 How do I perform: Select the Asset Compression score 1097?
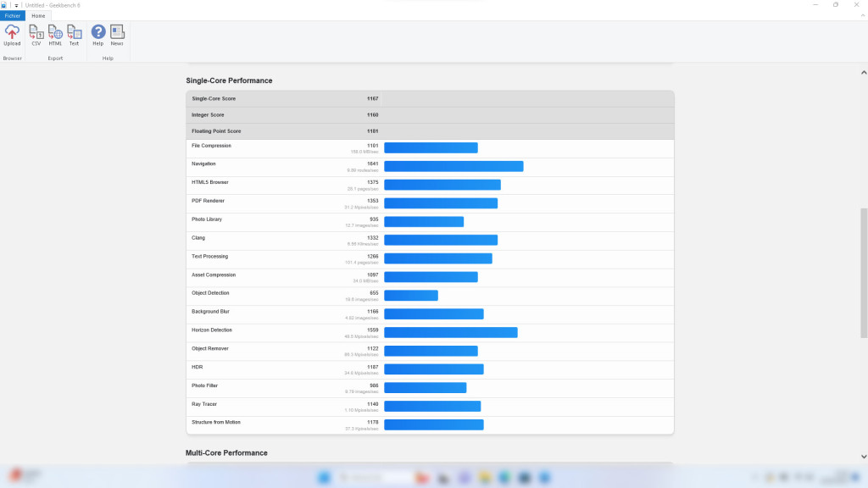[x=373, y=275]
